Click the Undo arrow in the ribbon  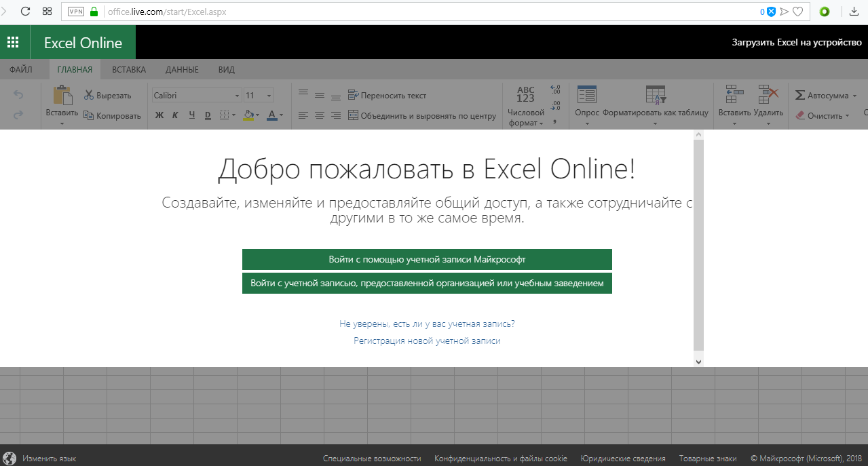[18, 95]
